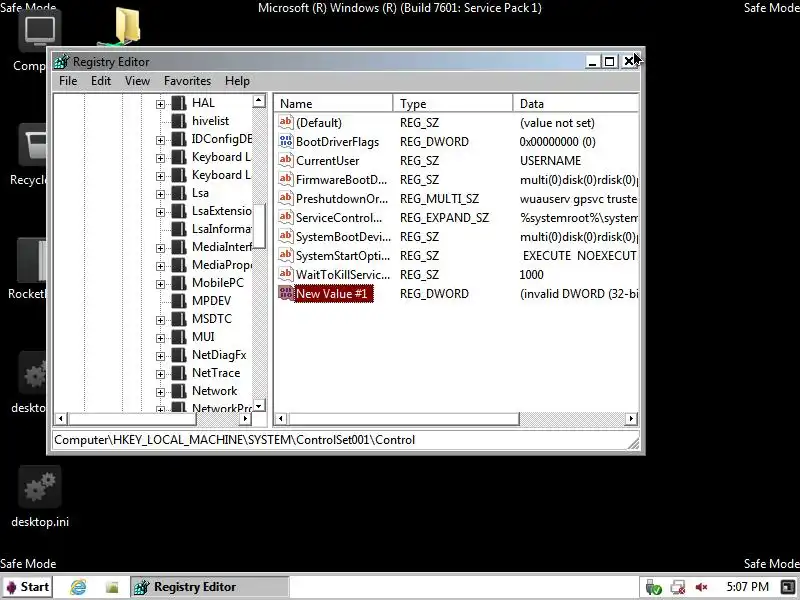Click the USERNAME data cell

click(551, 161)
